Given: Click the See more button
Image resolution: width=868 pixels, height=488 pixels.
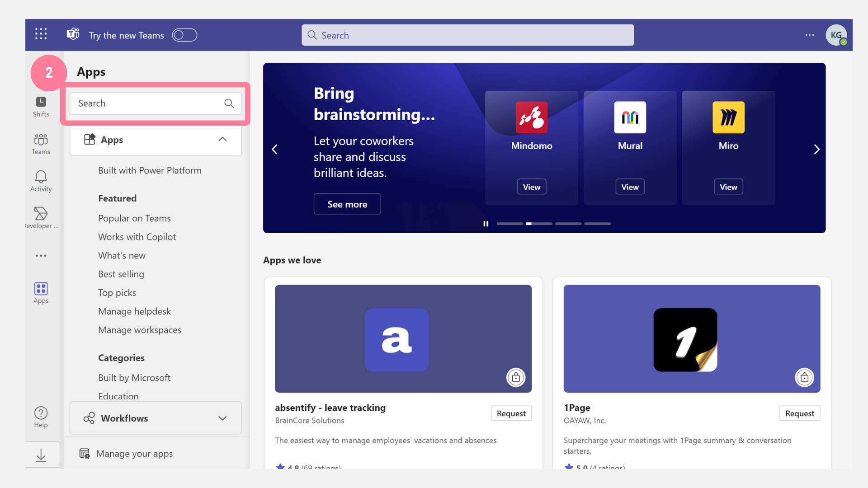Looking at the screenshot, I should (347, 204).
